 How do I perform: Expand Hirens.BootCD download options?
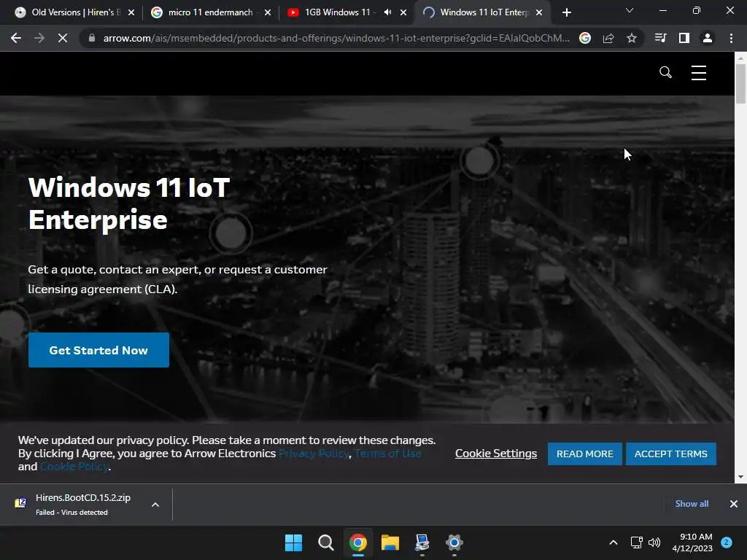pos(155,505)
